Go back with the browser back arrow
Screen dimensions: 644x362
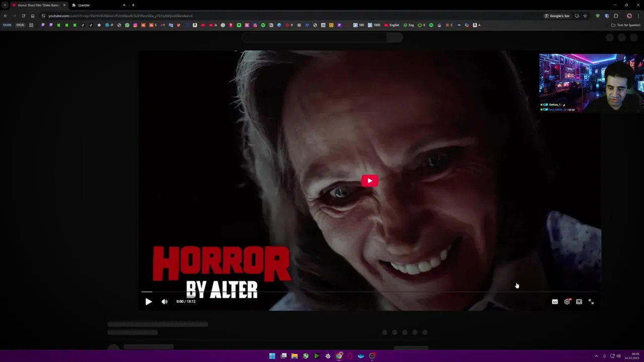(x=6, y=16)
